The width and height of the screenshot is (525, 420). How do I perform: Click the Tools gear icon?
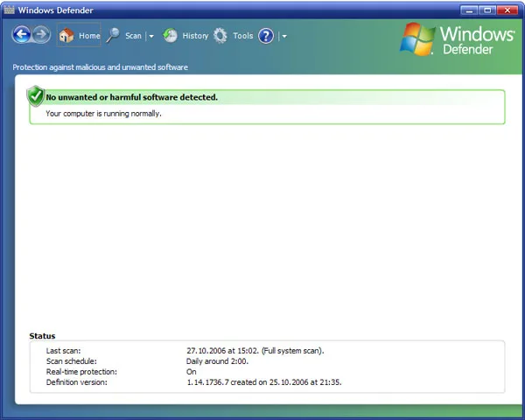[x=220, y=36]
